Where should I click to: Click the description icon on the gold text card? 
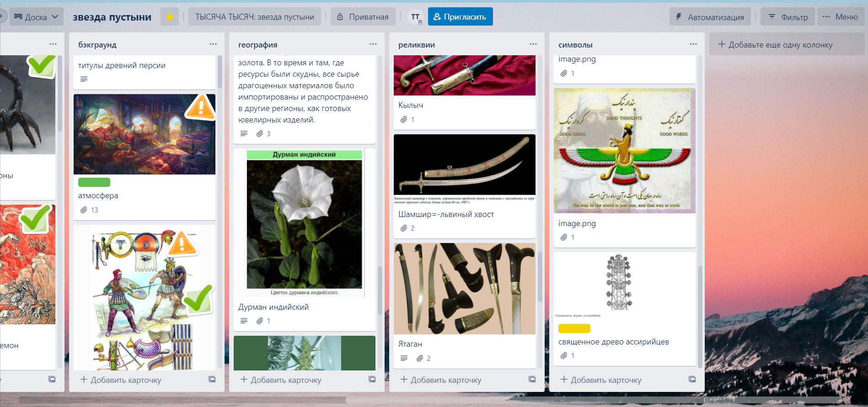tap(244, 134)
